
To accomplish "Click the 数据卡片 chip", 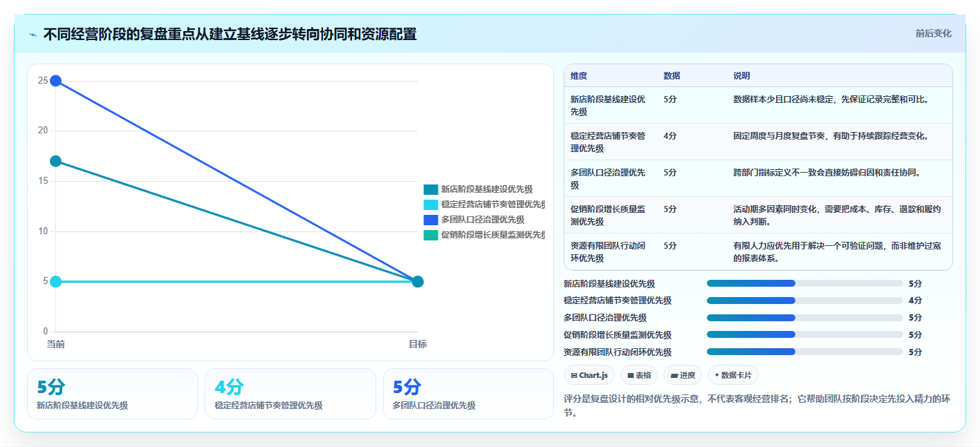I will (x=733, y=375).
